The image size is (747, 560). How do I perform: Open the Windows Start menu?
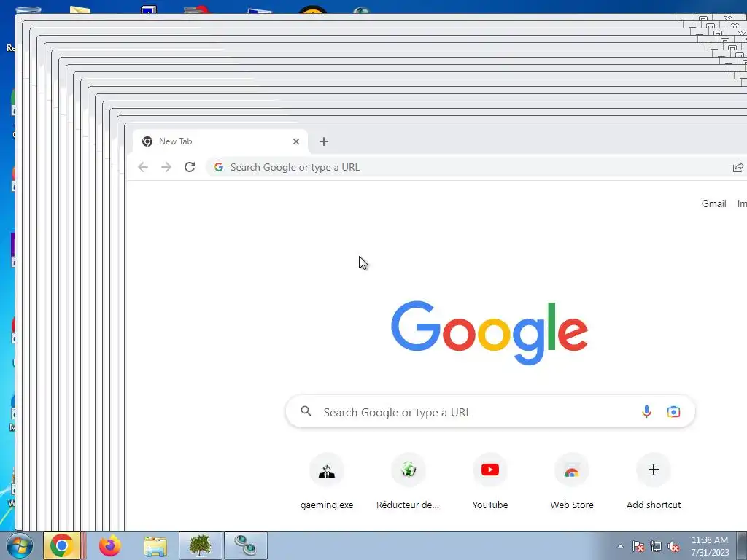[20, 545]
